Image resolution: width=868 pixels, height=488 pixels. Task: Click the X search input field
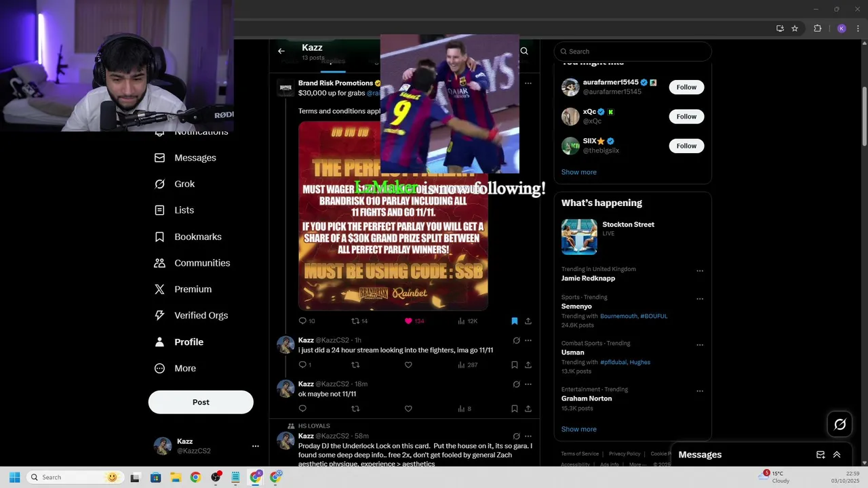[633, 52]
